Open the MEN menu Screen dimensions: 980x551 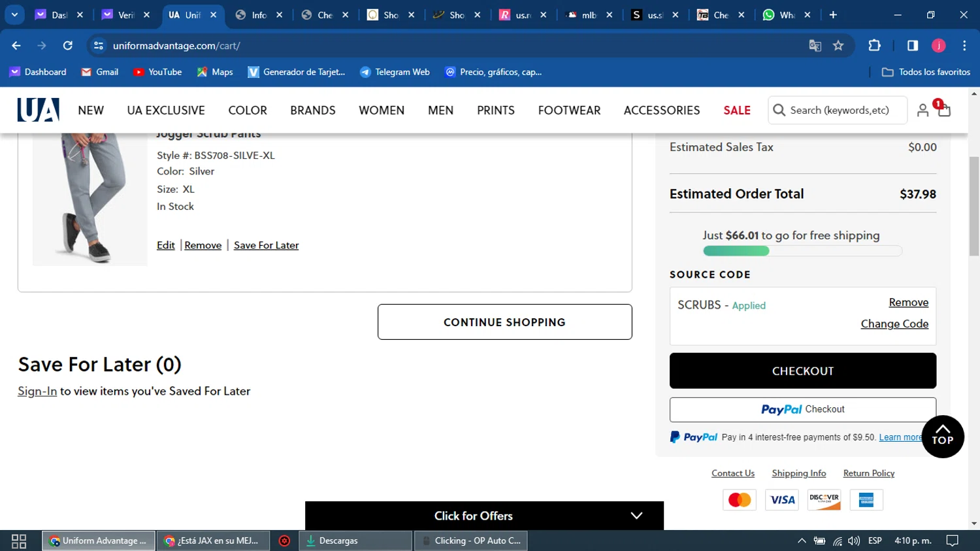pyautogui.click(x=441, y=110)
